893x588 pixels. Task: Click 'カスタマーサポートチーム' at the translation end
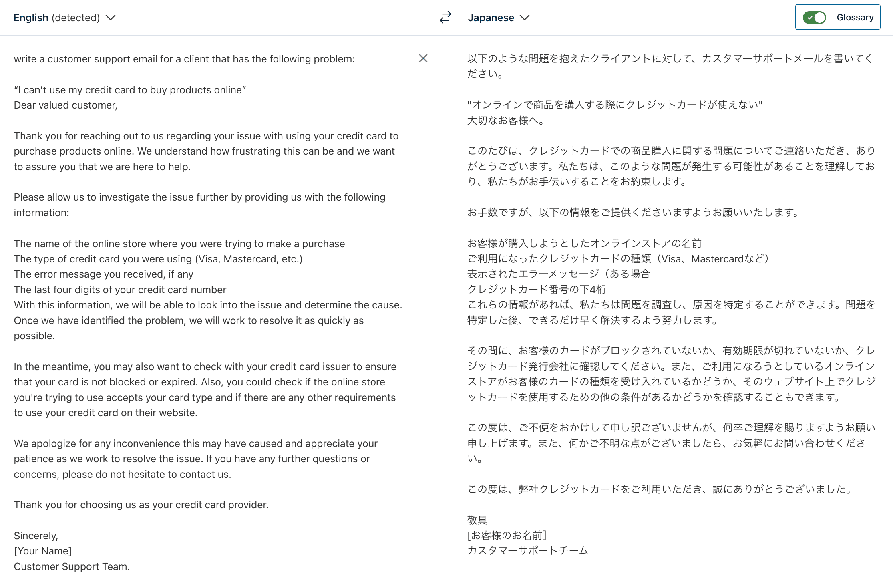528,550
